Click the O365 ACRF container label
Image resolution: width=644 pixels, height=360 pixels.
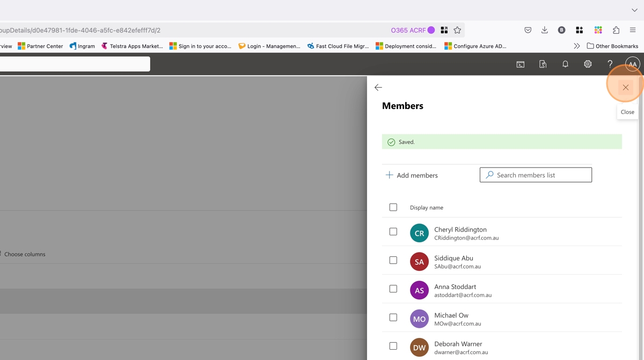413,30
